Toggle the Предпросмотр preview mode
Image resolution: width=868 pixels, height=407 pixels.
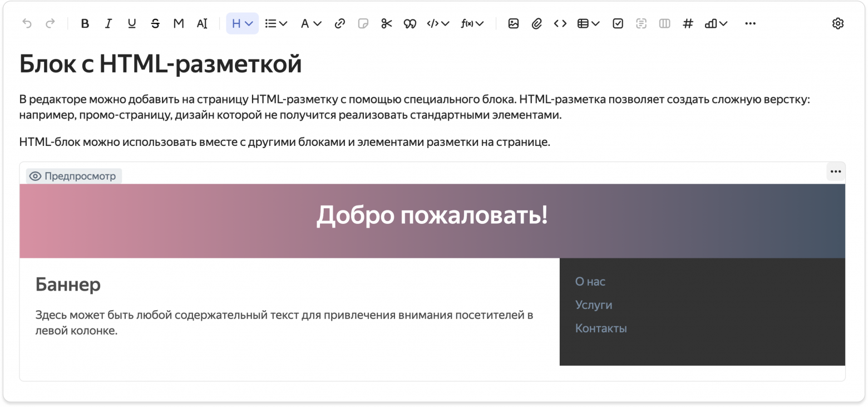[73, 176]
